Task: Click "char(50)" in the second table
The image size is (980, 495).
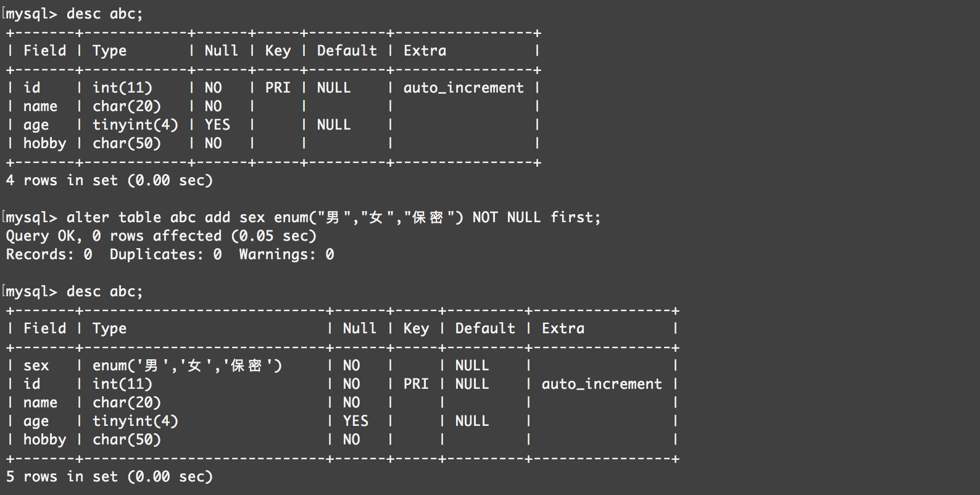Action: pyautogui.click(x=127, y=439)
